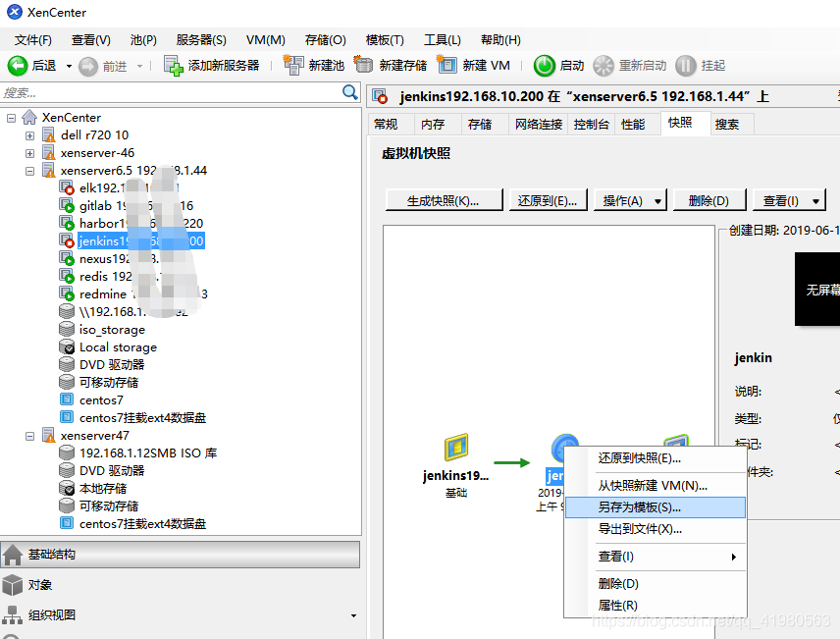840x639 pixels.
Task: Click the 删除(D) toolbar button
Action: (x=709, y=201)
